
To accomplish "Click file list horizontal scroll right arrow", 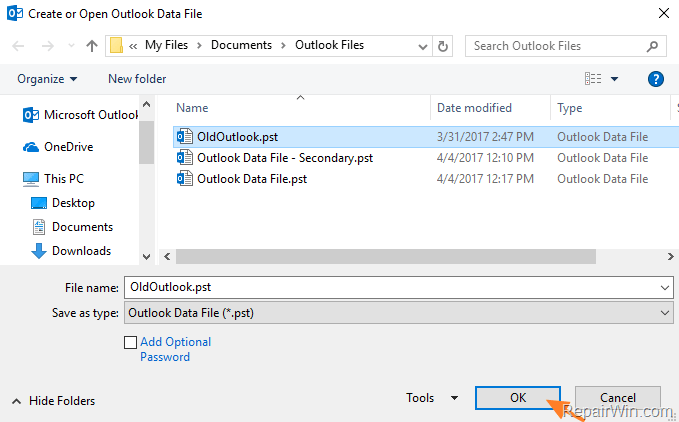I will click(670, 257).
